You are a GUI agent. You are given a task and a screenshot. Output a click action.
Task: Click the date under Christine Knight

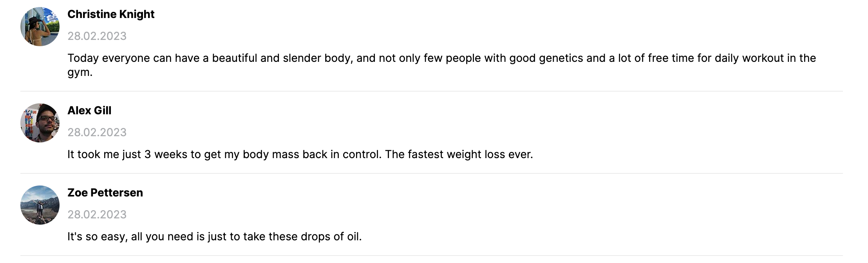97,36
